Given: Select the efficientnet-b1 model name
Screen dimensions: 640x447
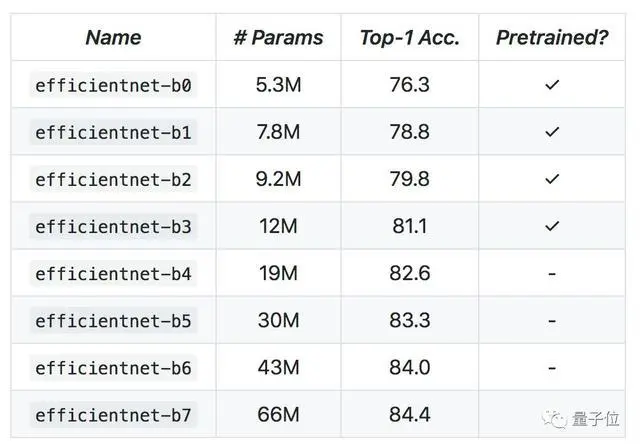Looking at the screenshot, I should click(x=113, y=132).
